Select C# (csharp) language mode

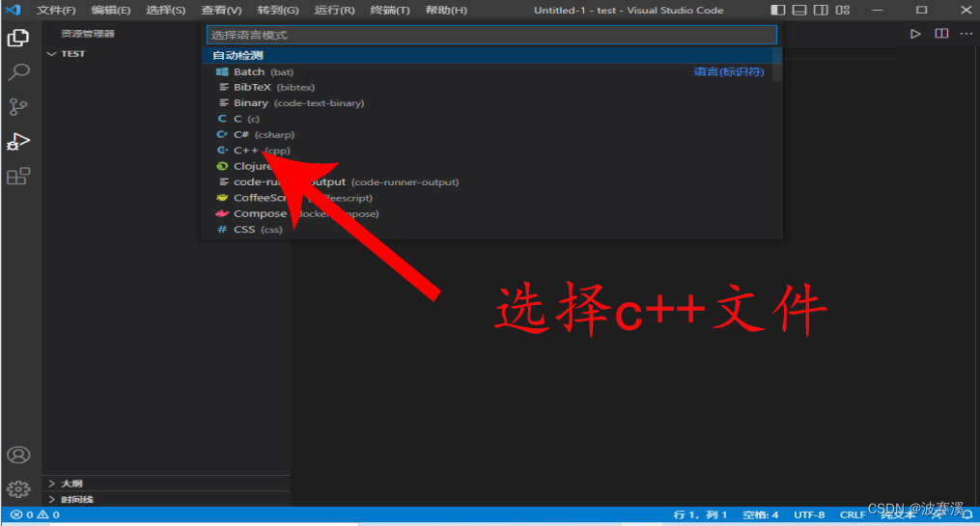[491, 135]
